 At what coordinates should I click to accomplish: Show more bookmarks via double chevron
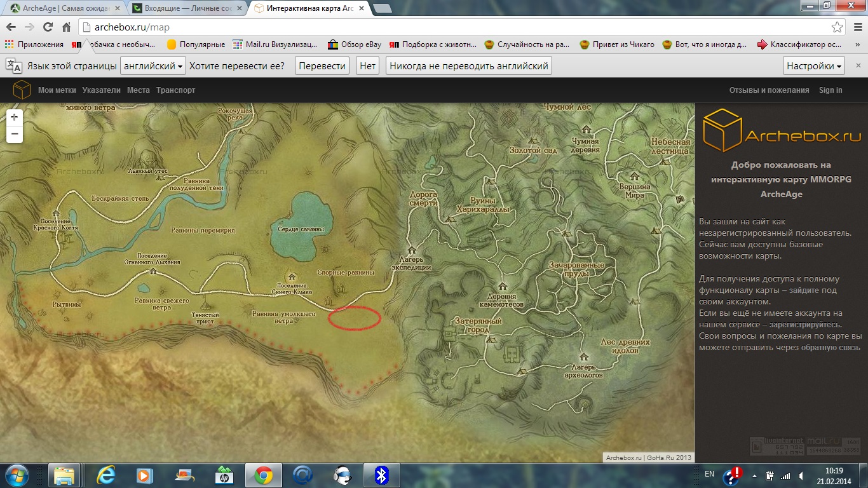(x=856, y=44)
